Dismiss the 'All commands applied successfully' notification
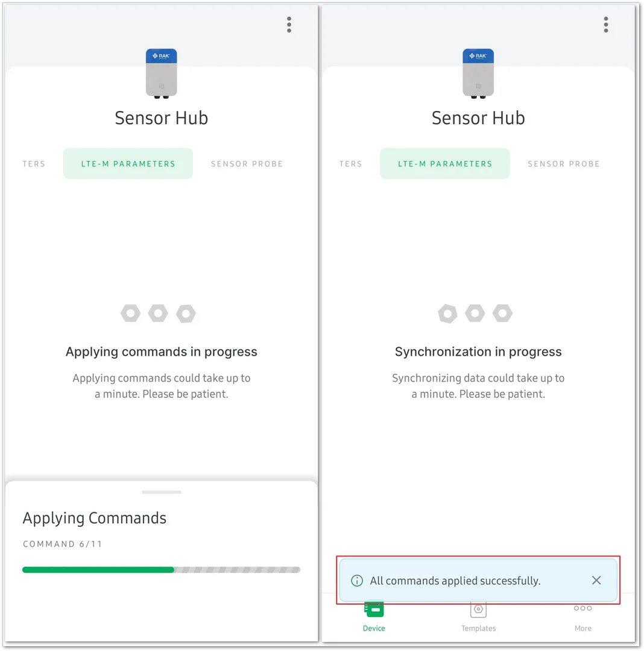The image size is (644, 651). click(x=596, y=580)
